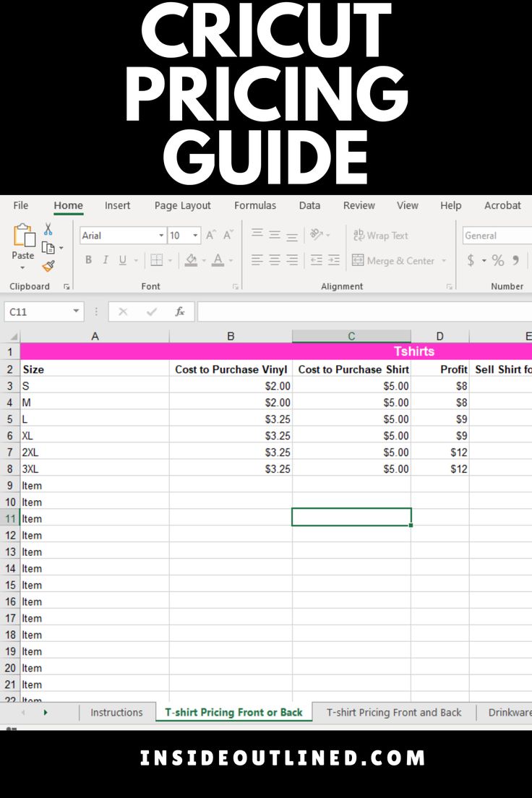This screenshot has width=532, height=798.
Task: Switch to the Page Layout tab
Action: tap(182, 205)
